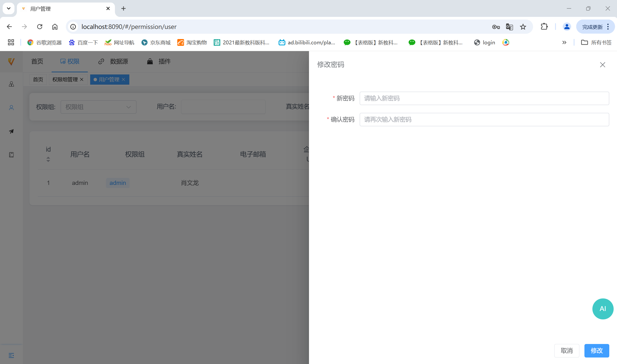This screenshot has width=617, height=364.
Task: Open the extensions puzzle icon
Action: [544, 27]
